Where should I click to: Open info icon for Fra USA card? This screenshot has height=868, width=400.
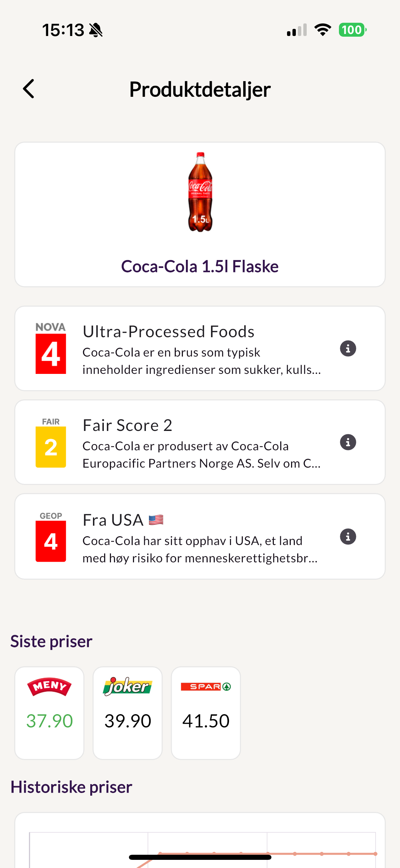348,537
